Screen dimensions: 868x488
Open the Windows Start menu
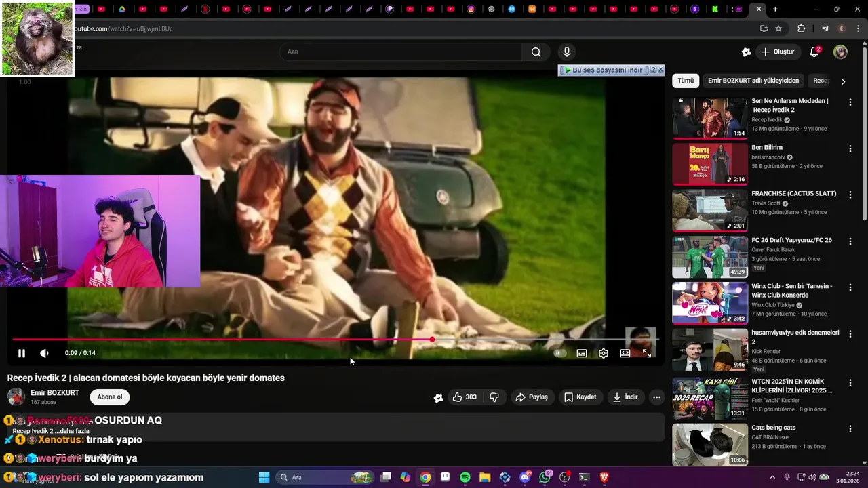point(264,477)
